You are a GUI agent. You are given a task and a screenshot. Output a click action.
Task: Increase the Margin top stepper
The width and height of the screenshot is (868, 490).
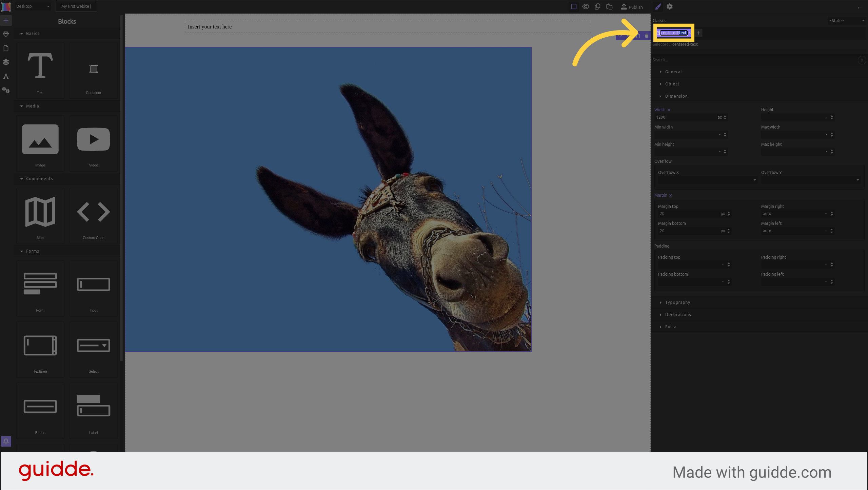point(729,212)
